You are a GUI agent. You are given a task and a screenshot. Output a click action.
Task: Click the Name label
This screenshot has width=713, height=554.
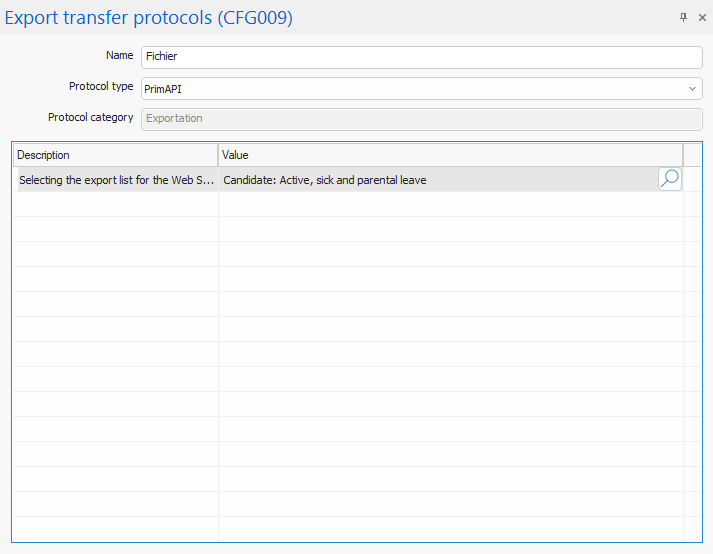click(119, 56)
